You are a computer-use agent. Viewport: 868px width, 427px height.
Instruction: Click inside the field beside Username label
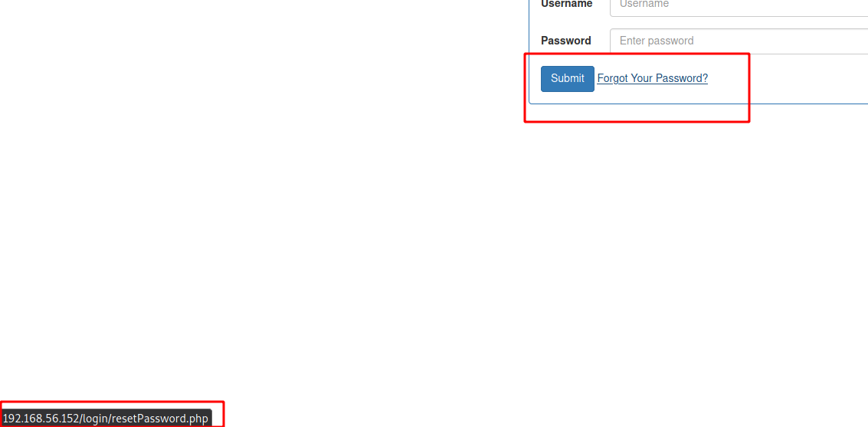[x=739, y=6]
